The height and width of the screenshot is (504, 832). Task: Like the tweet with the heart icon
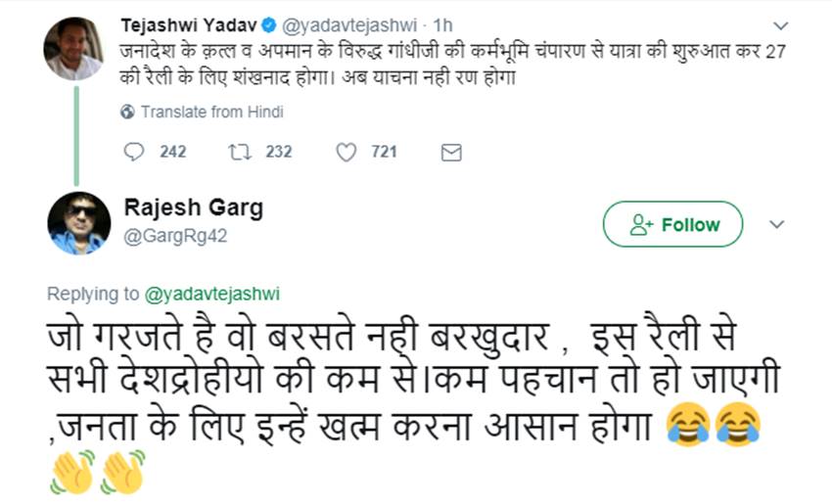pyautogui.click(x=346, y=152)
